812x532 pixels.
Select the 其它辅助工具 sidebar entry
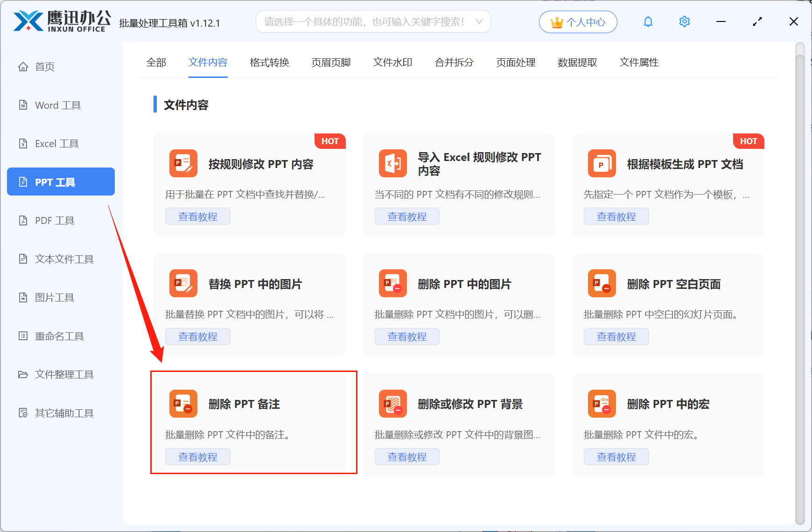click(x=64, y=413)
